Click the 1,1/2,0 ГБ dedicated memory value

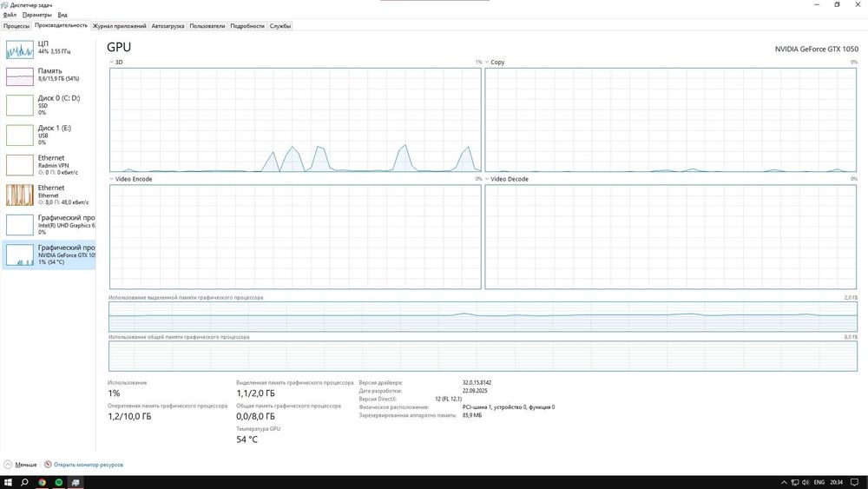(255, 393)
